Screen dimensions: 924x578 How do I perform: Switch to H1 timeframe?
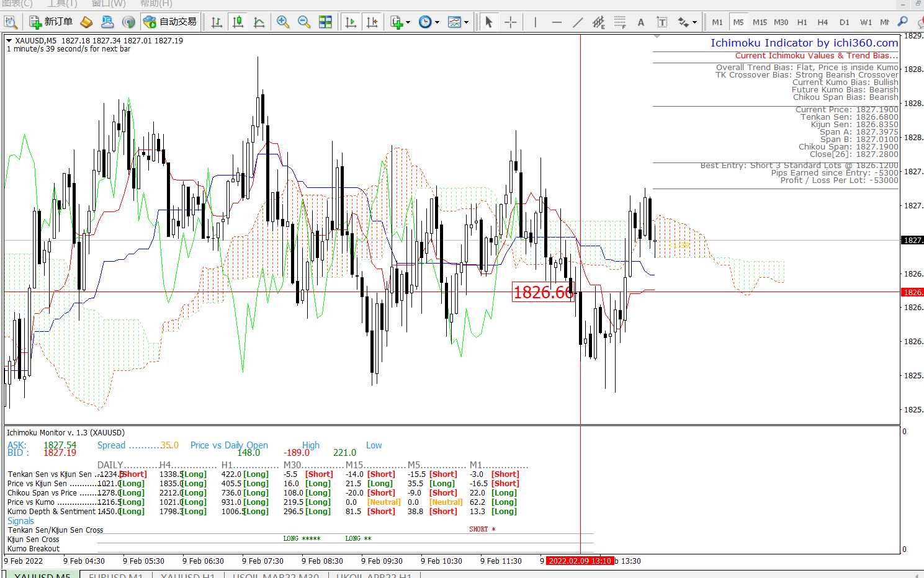tap(802, 22)
